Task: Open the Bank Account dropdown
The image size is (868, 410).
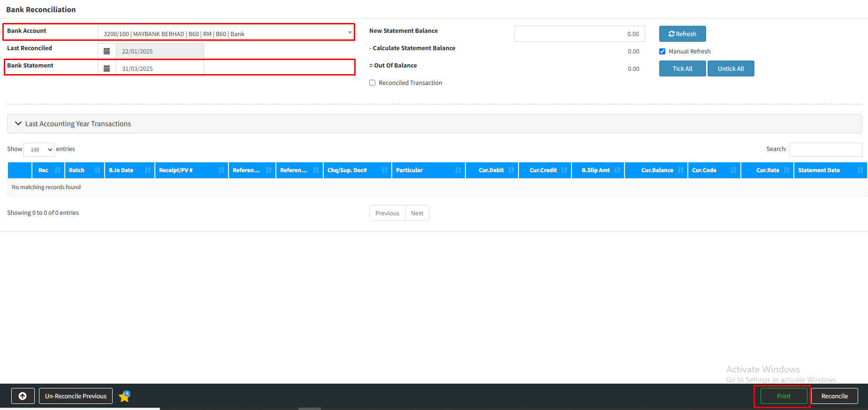Action: pos(225,34)
